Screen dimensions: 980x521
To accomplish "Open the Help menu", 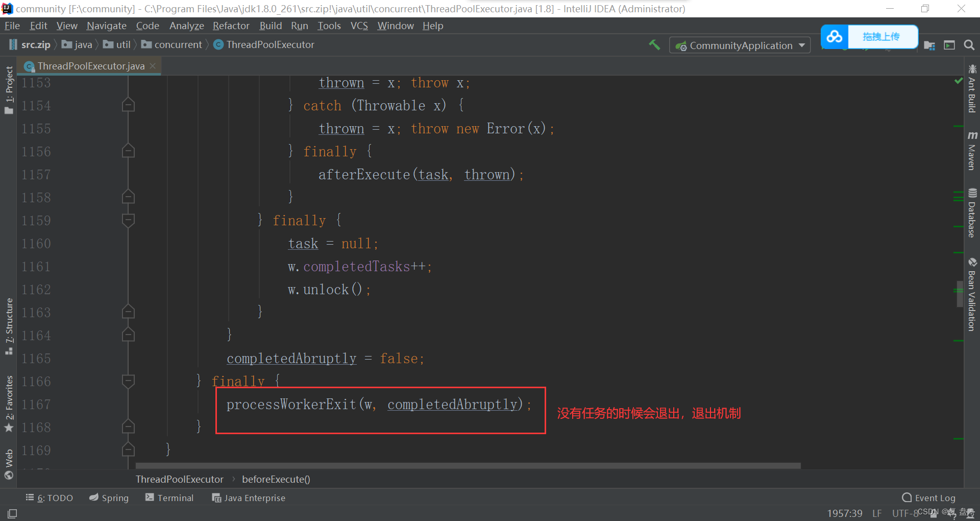I will (433, 26).
